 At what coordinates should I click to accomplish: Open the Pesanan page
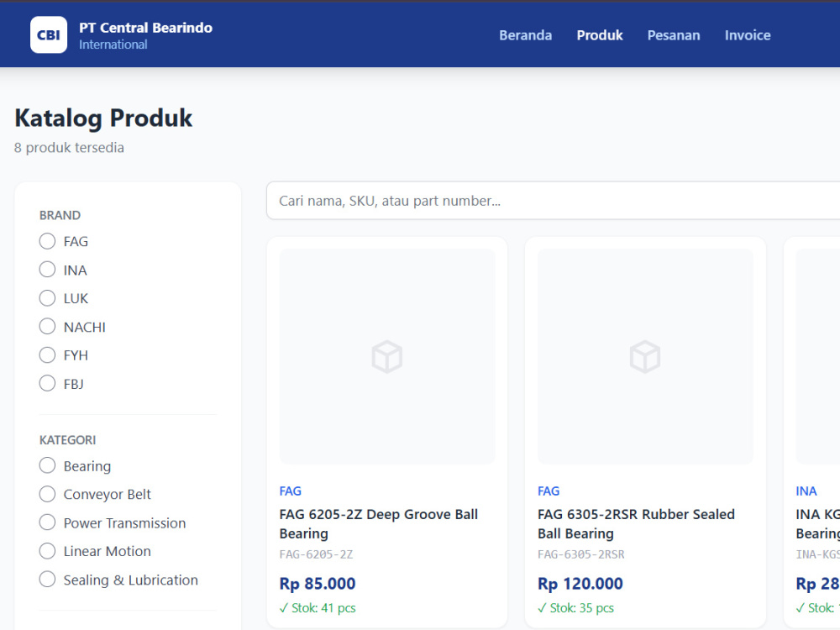pos(674,35)
